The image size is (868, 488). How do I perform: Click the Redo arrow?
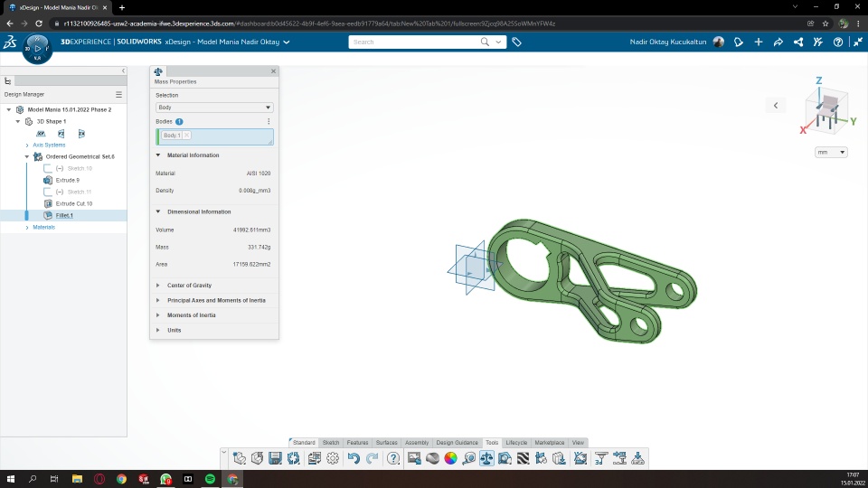[372, 458]
